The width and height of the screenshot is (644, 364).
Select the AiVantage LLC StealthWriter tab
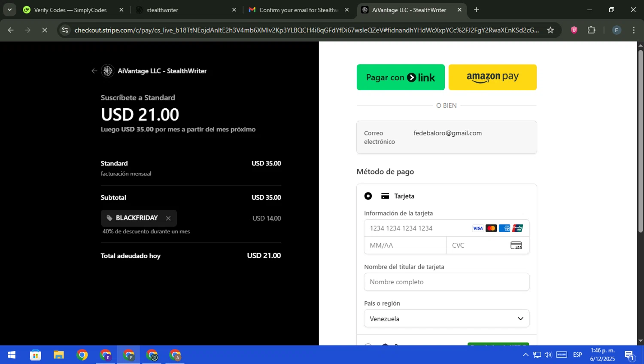point(408,10)
